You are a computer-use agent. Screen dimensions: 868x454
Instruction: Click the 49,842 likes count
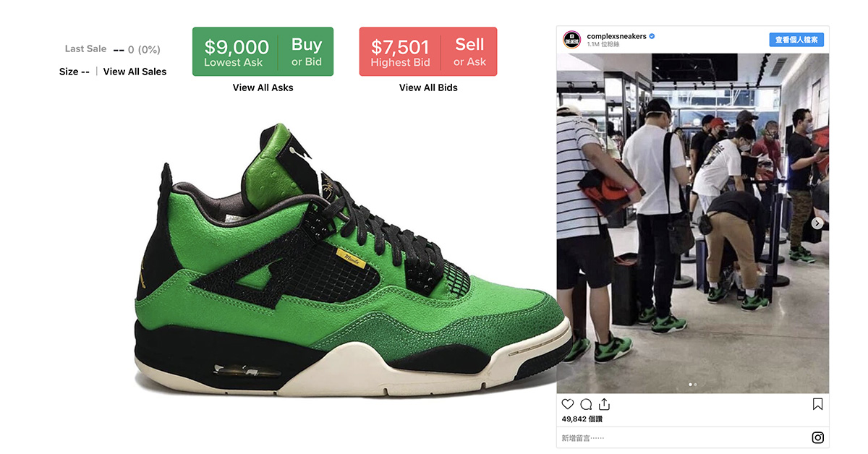[x=582, y=419]
